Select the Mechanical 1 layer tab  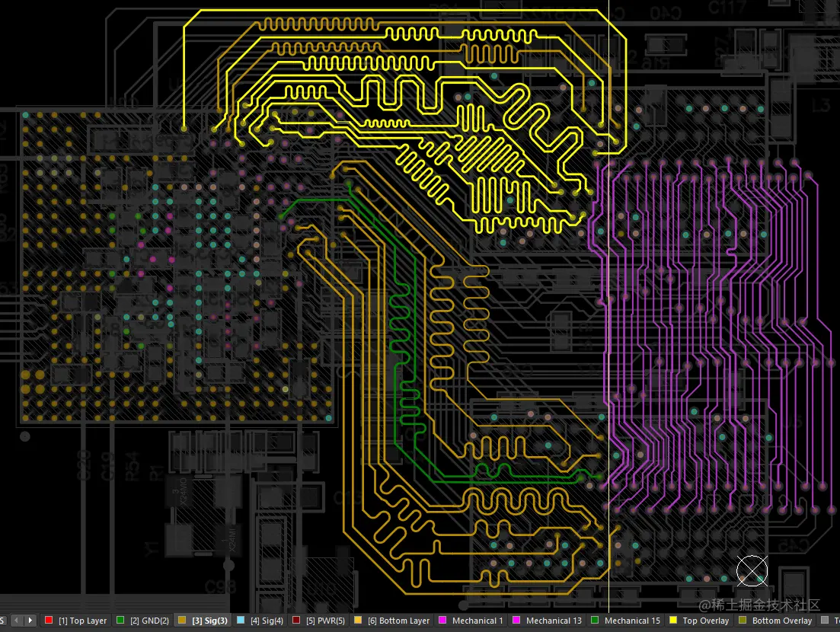(x=471, y=621)
